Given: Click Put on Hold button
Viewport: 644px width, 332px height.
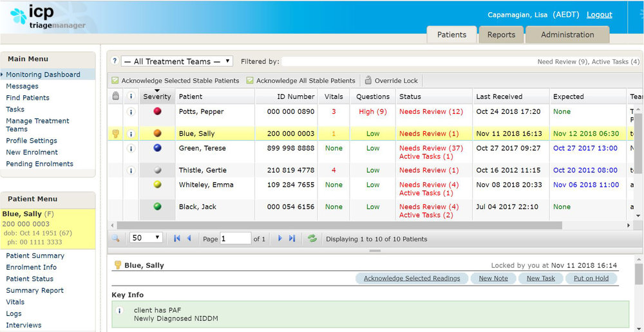Looking at the screenshot, I should (x=591, y=278).
